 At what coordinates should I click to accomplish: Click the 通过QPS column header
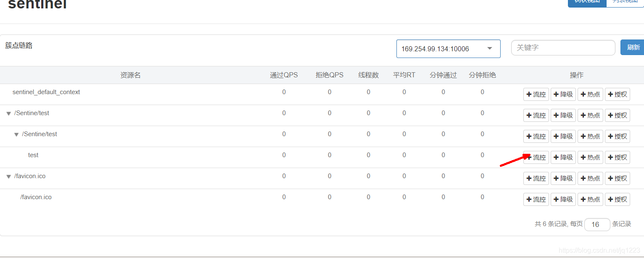tap(284, 75)
